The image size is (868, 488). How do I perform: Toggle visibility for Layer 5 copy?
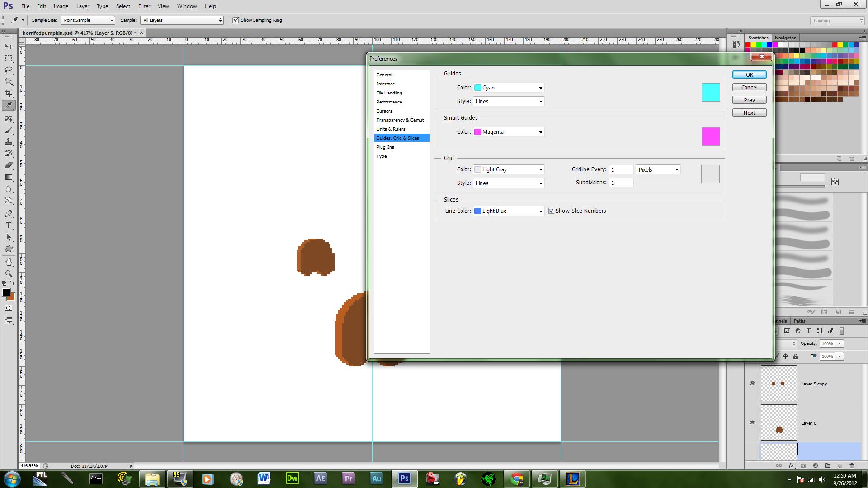752,383
